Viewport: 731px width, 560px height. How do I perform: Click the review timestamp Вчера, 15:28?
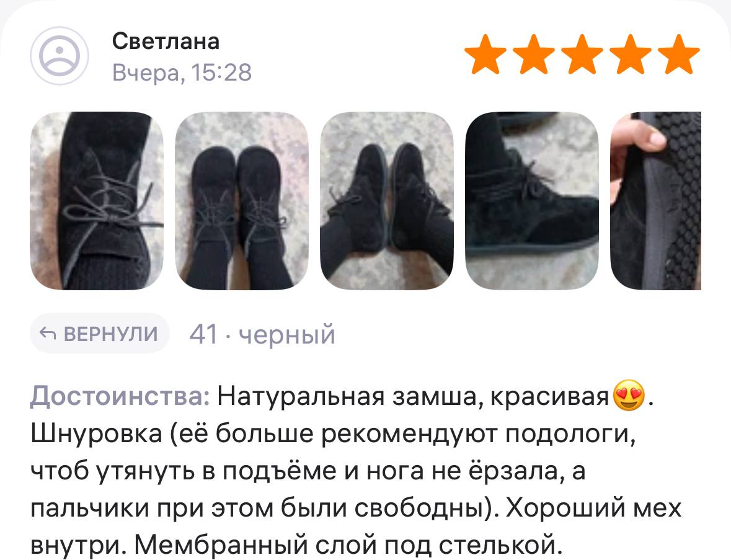(182, 73)
